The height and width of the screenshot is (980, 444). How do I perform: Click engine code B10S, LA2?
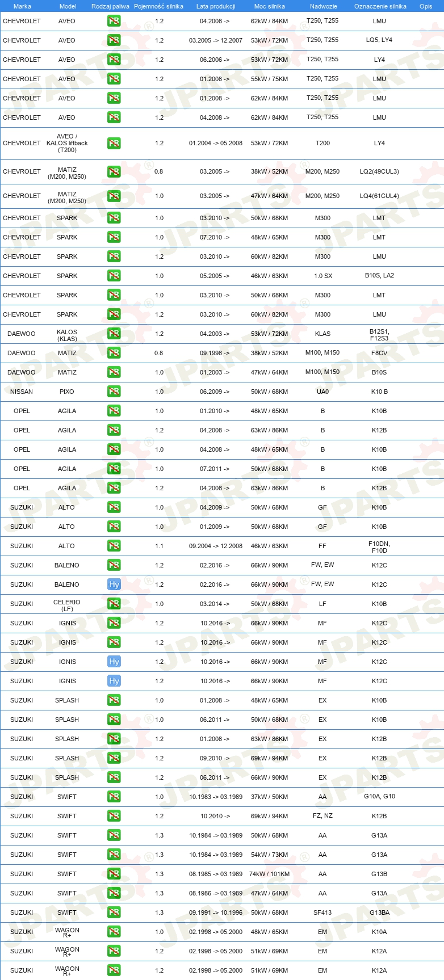click(x=379, y=275)
